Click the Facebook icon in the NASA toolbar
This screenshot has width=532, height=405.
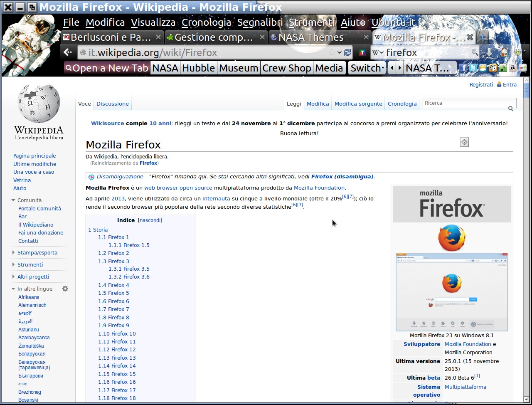coord(463,68)
